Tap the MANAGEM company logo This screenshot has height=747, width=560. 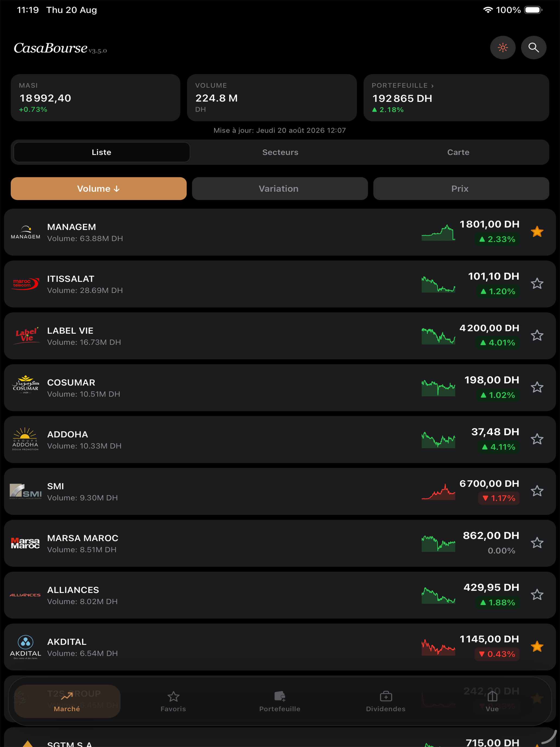click(26, 232)
